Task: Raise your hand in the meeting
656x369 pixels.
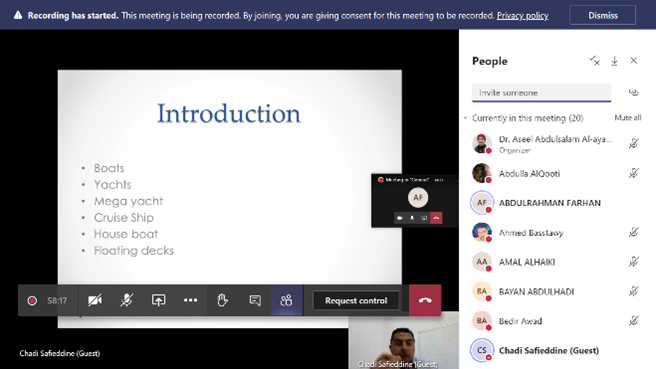Action: (222, 300)
